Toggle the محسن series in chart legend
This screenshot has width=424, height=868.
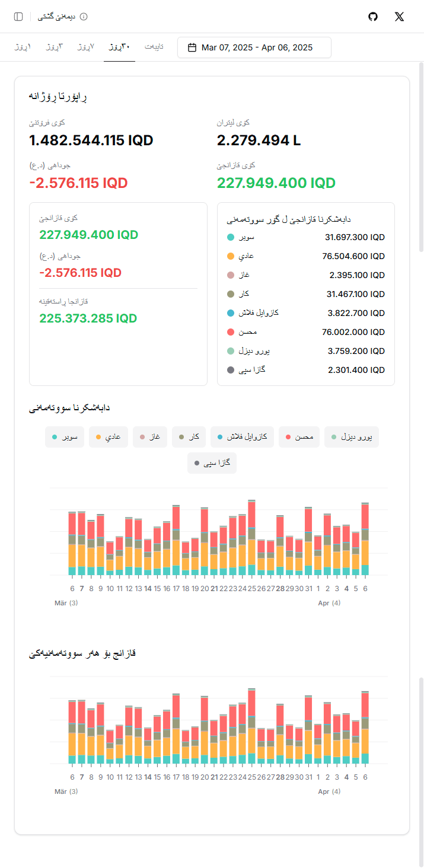299,437
